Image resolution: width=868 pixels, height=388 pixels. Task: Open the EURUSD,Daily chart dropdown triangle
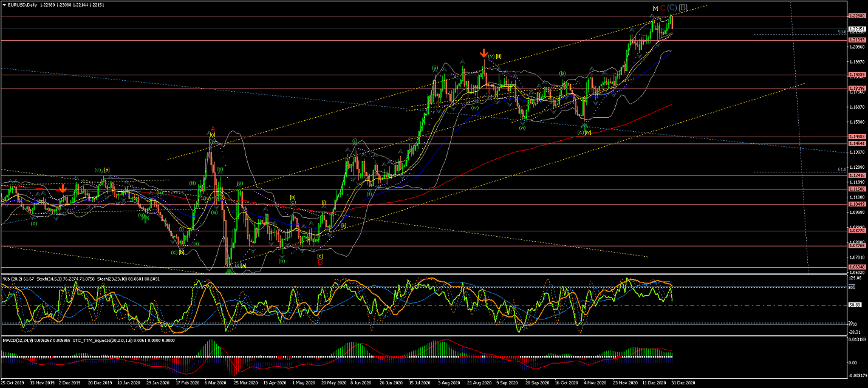click(x=4, y=5)
